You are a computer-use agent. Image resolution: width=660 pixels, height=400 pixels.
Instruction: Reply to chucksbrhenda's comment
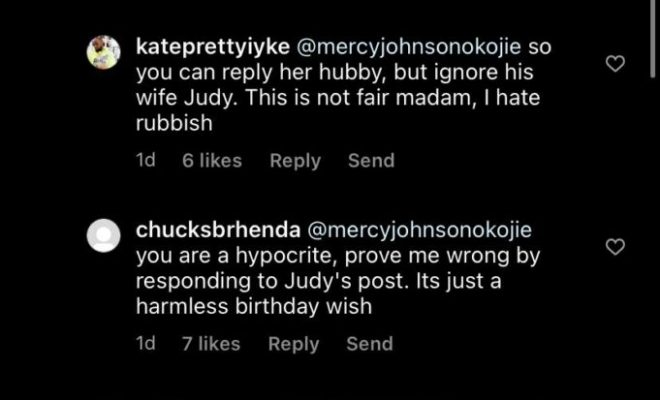[294, 344]
